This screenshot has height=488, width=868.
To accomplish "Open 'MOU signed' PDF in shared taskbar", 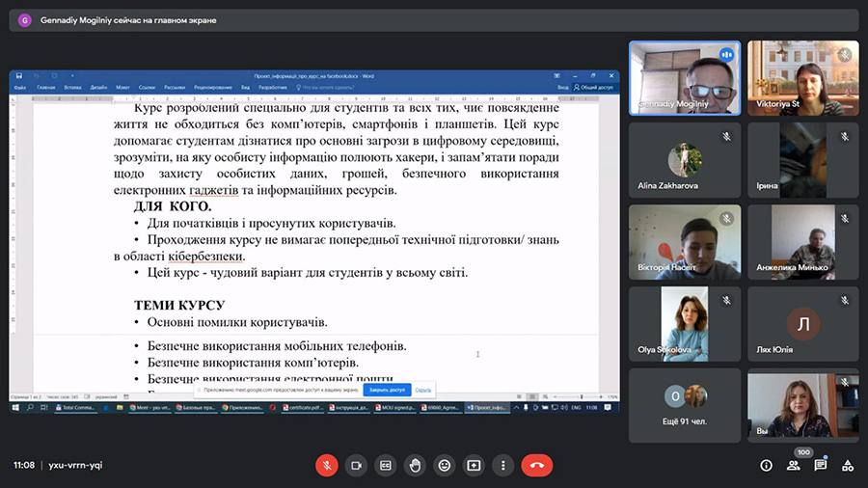I will [x=394, y=407].
